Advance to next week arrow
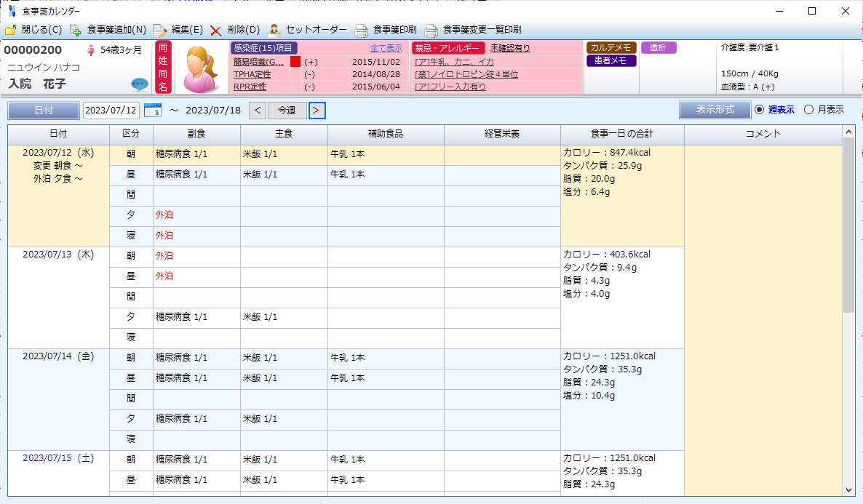863x504 pixels. tap(317, 111)
